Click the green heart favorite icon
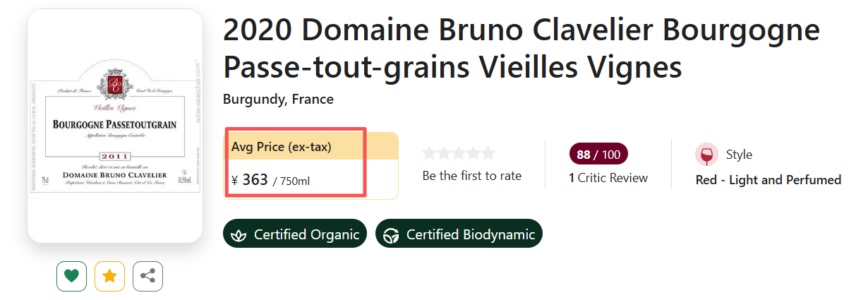This screenshot has width=868, height=300. point(71,276)
